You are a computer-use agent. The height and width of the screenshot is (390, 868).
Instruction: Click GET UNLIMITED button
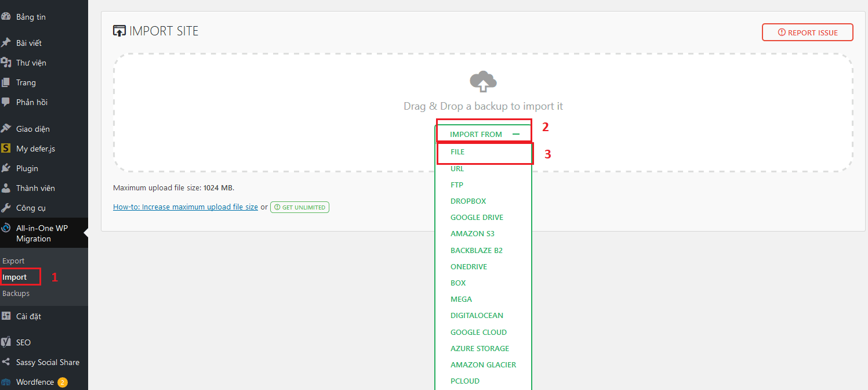300,207
